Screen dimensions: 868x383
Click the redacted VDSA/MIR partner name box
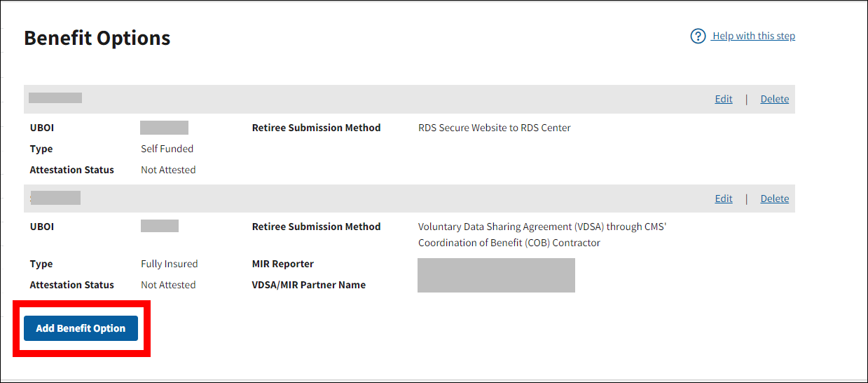pos(496,275)
